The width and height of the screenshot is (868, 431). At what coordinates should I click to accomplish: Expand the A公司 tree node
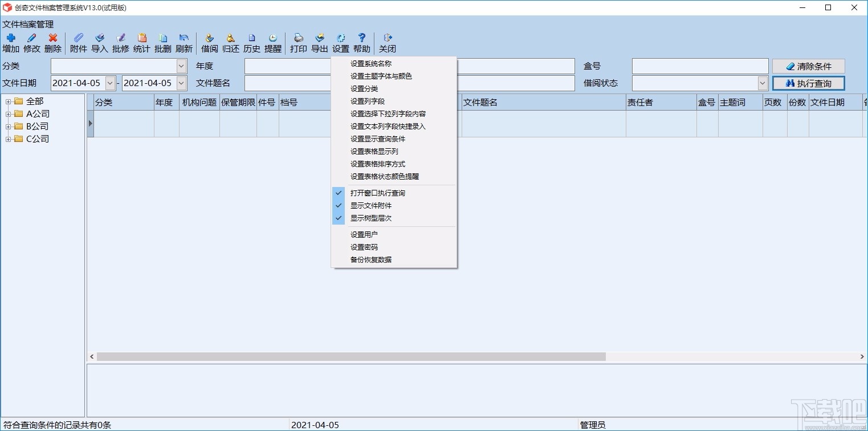pyautogui.click(x=9, y=114)
